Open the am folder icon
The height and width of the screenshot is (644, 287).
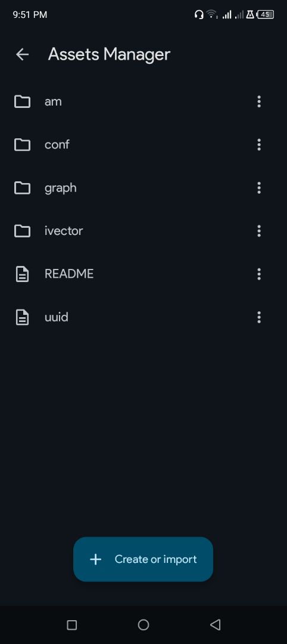[x=22, y=101]
